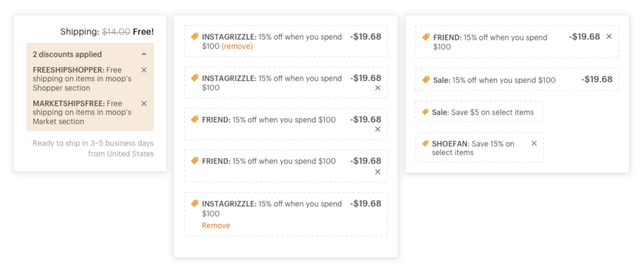644x273 pixels.
Task: Click tag icon on right-panel FRIEND coupon
Action: point(426,37)
